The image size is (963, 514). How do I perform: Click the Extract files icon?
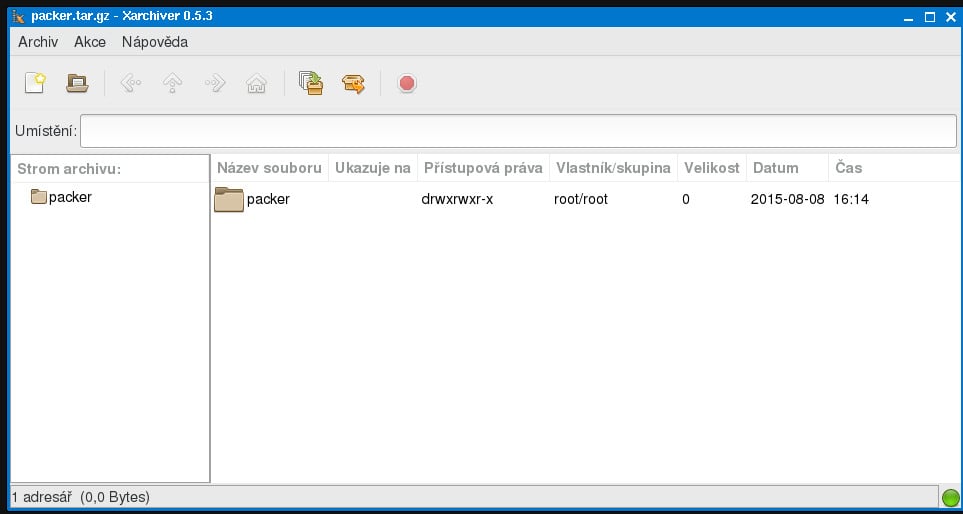point(353,84)
